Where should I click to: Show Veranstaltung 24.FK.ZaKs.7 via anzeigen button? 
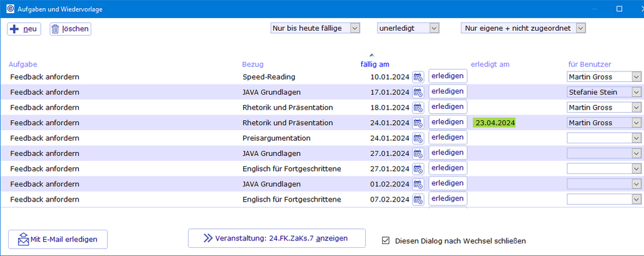(277, 238)
